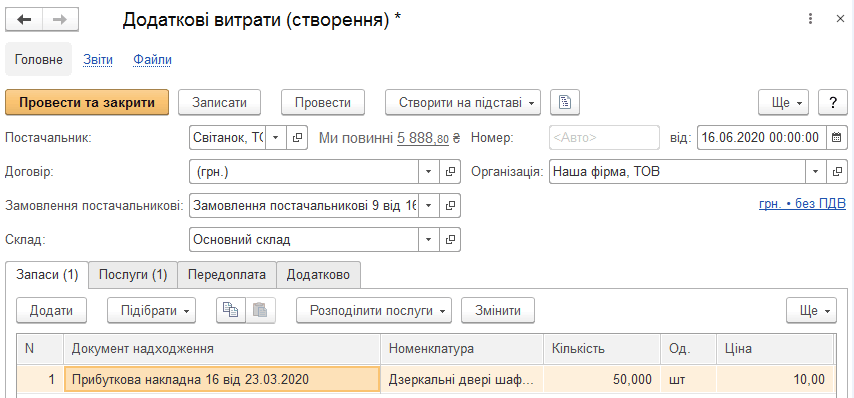Click the Номенклатура column header
Screen dimensions: 854x398
[x=462, y=349]
